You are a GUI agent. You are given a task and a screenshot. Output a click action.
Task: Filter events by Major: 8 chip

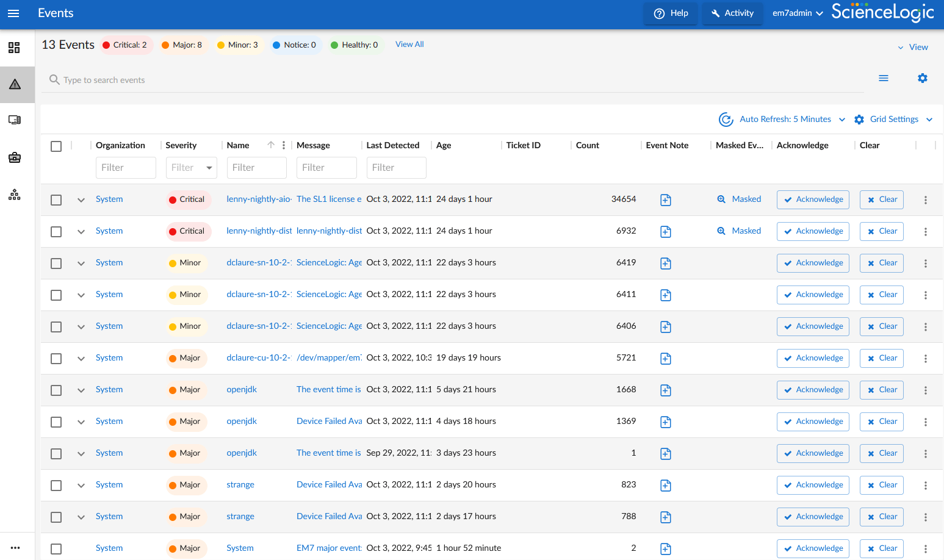point(182,45)
